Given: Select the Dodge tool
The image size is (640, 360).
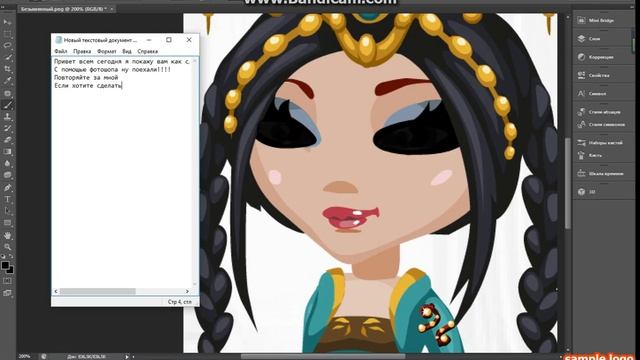Looking at the screenshot, I should pos(7,176).
